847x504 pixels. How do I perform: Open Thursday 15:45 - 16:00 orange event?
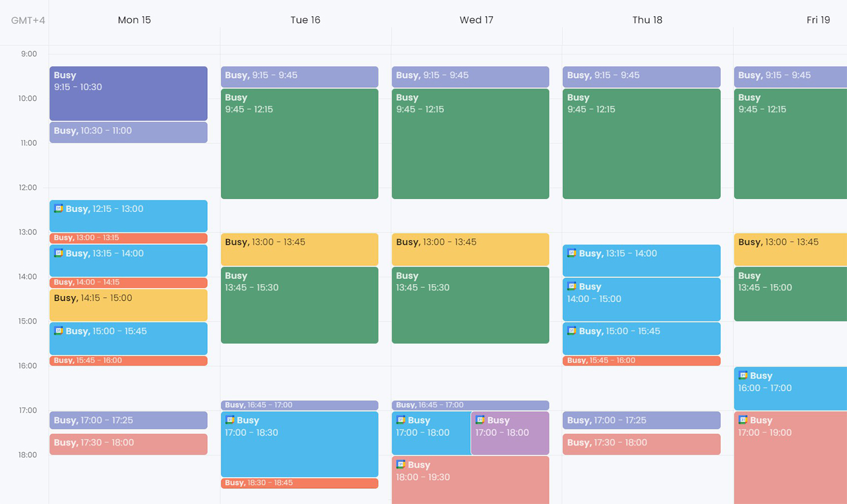click(x=641, y=361)
